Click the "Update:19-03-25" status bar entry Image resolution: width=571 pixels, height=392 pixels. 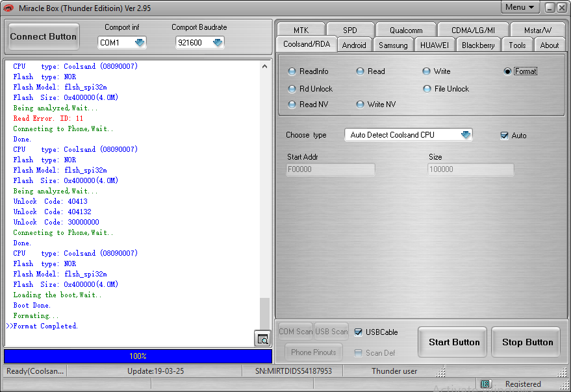155,371
